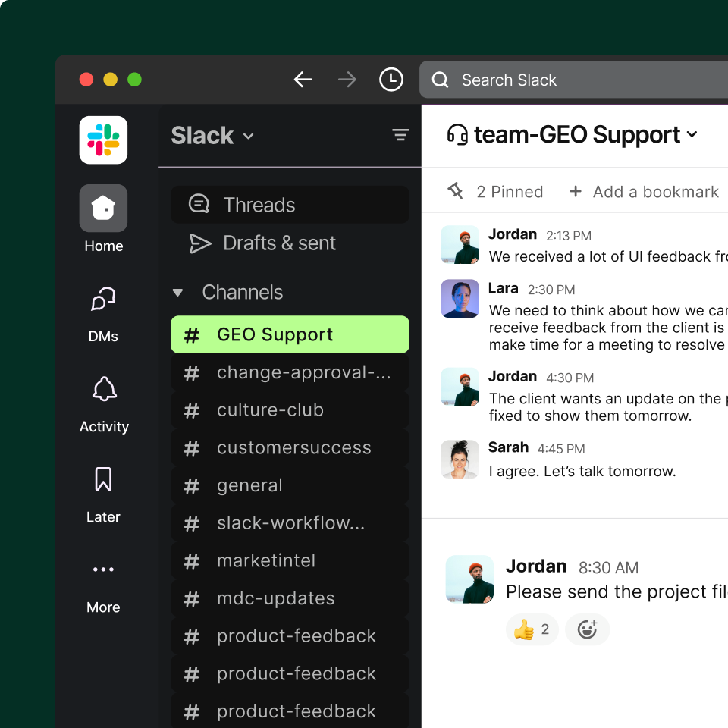This screenshot has height=728, width=728.
Task: Open the change-approval channel
Action: (290, 372)
